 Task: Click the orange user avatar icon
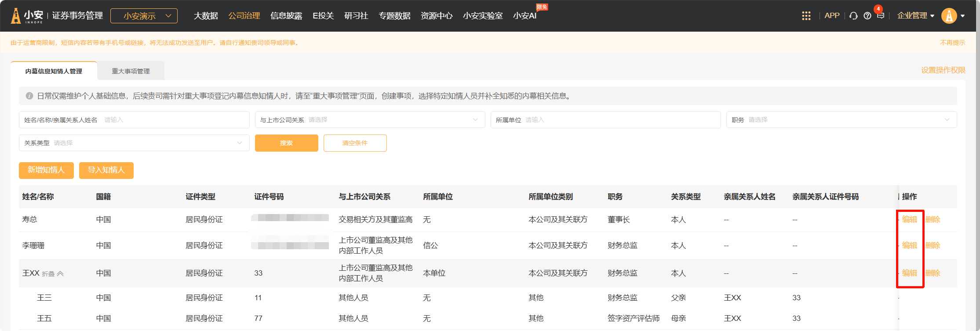click(x=949, y=16)
